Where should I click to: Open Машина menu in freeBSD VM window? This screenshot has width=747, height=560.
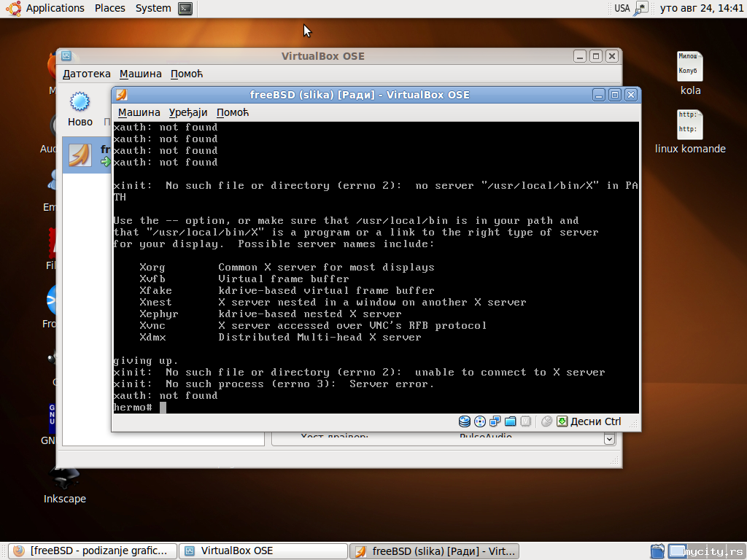pos(139,112)
